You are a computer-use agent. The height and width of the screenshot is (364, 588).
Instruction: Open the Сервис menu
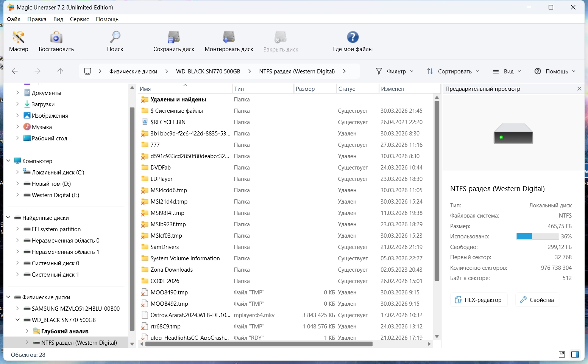coord(80,19)
